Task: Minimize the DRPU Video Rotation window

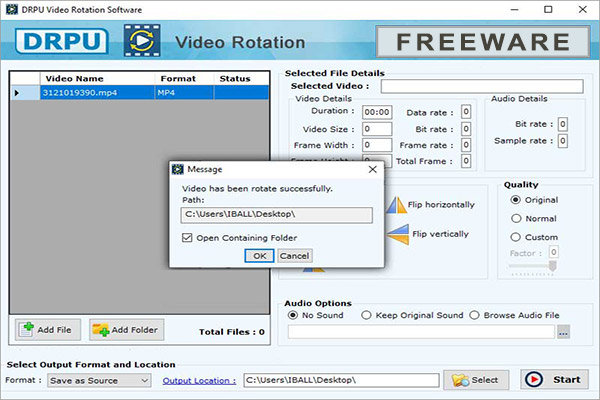Action: [515, 9]
